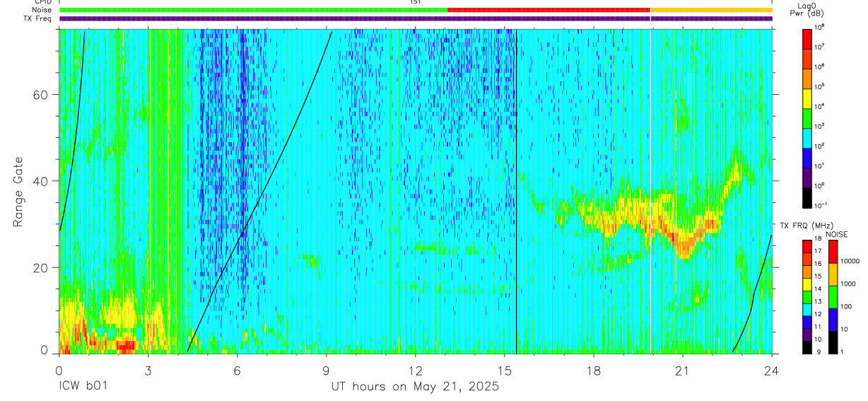The width and height of the screenshot is (868, 401).
Task: Click the 'TX Freq' label at top left
Action: (x=37, y=18)
